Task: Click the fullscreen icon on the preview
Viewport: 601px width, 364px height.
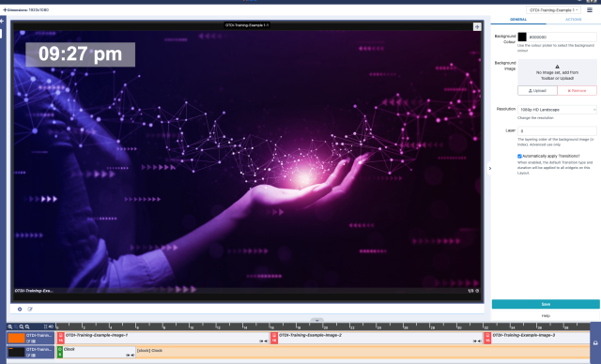Action: (477, 26)
